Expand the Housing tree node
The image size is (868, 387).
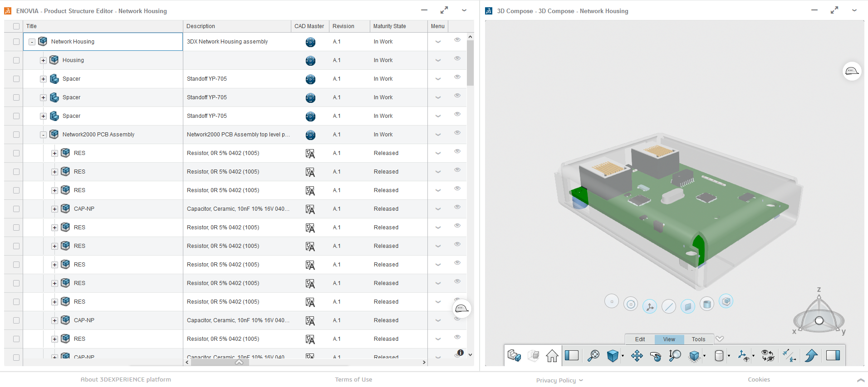[43, 60]
